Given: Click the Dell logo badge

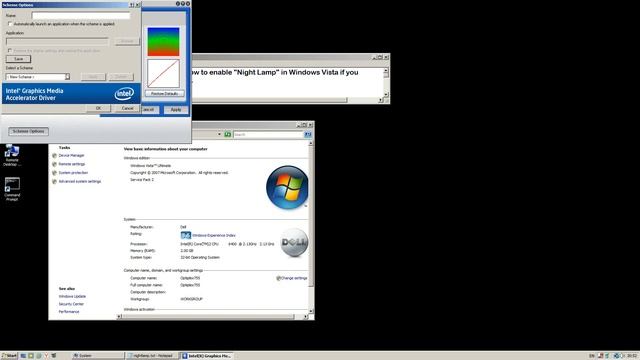Looking at the screenshot, I should 294,242.
